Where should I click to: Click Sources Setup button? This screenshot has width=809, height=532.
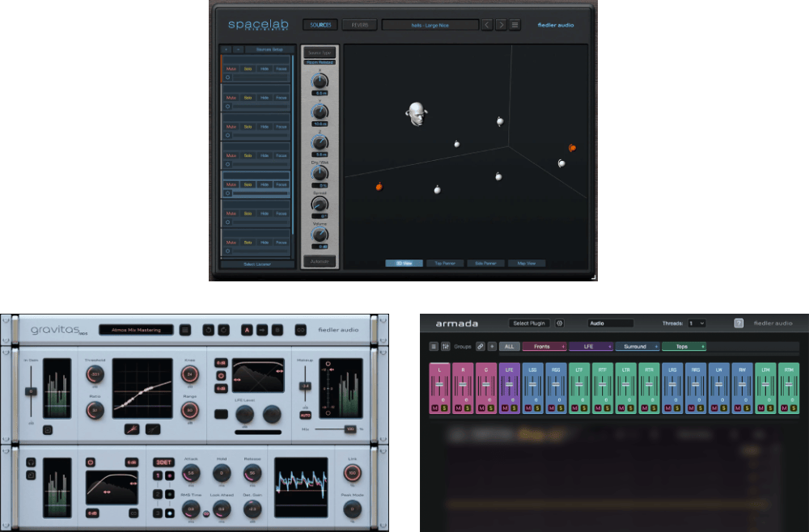click(269, 49)
